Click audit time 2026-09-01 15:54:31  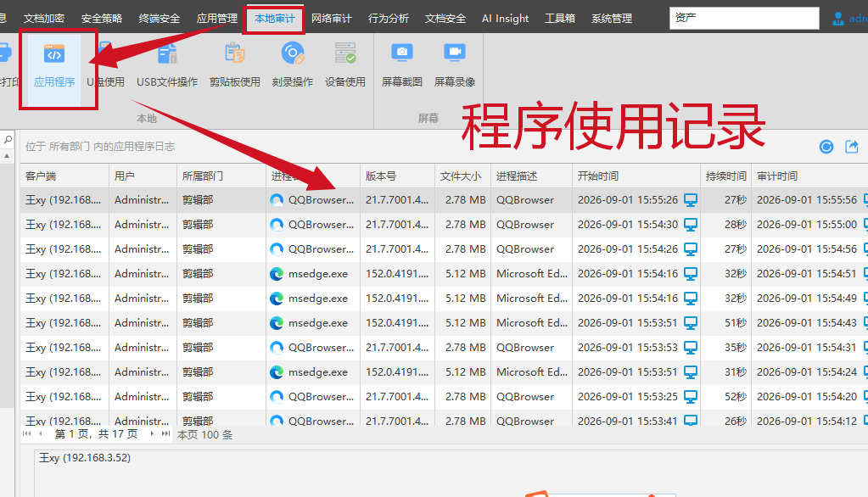(807, 348)
